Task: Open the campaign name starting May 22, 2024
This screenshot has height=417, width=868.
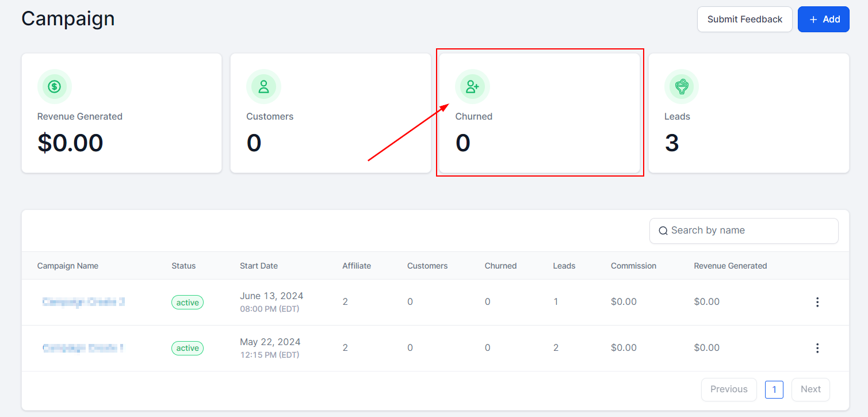Action: click(83, 348)
